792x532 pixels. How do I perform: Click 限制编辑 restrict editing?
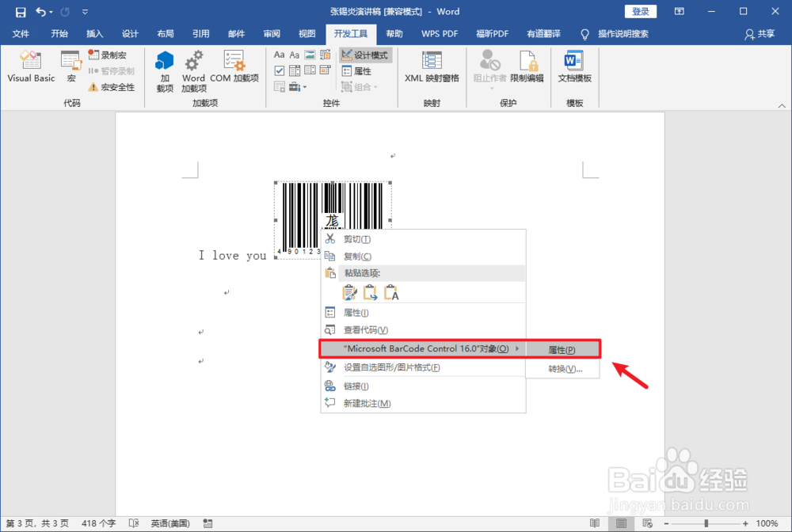coord(527,66)
